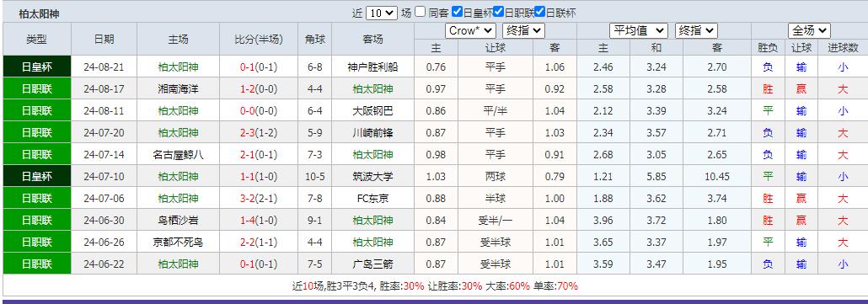868x304 pixels.
Task: Open 名古屋鲸八 team link
Action: pos(178,155)
